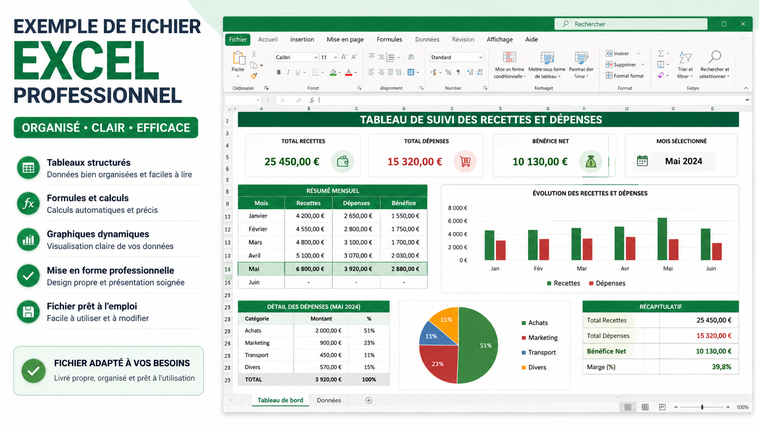The width and height of the screenshot is (759, 427).
Task: Select the Tableau de bord sheet tab
Action: 280,400
